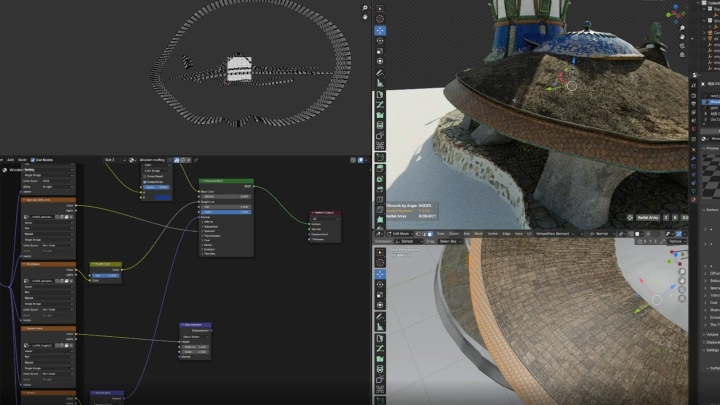720x405 pixels.
Task: Pick the Move tool in lower viewport
Action: [380, 273]
